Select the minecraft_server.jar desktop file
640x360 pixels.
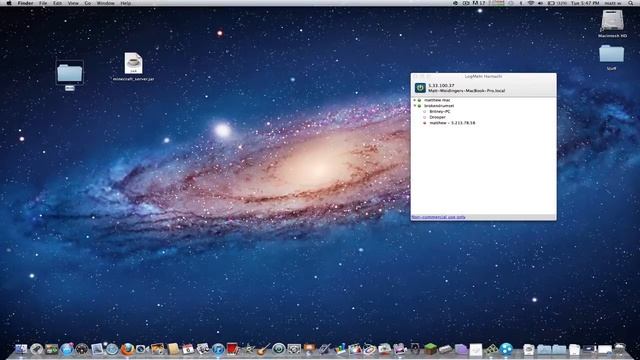click(x=133, y=67)
